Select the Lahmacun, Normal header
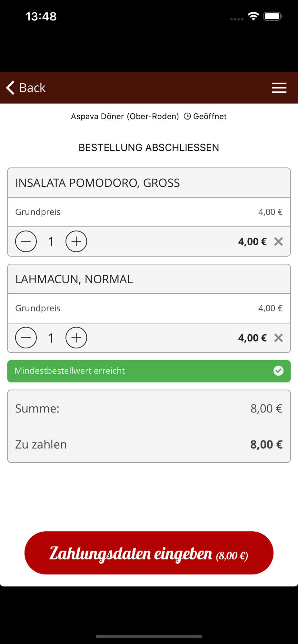Viewport: 298px width, 644px height. tap(149, 279)
